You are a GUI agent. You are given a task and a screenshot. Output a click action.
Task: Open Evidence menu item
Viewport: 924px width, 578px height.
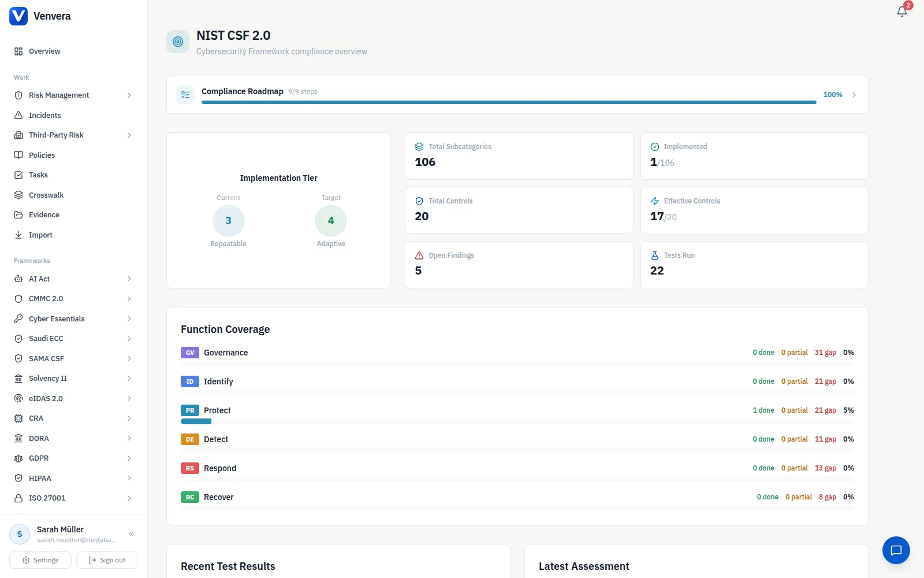click(x=73, y=215)
